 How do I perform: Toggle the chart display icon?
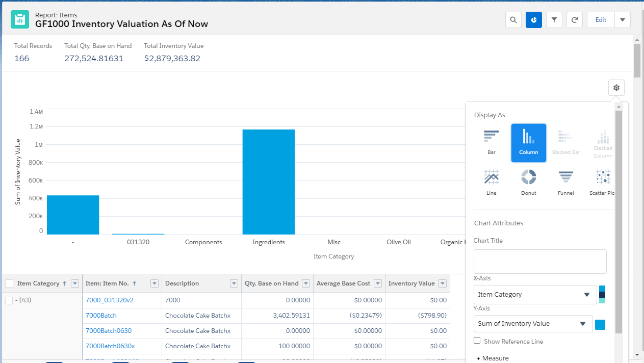pos(534,20)
